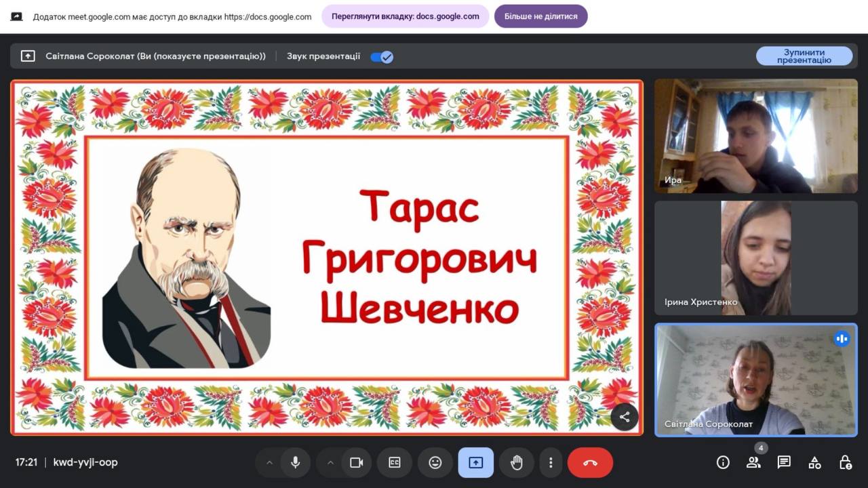
Task: Raise your hand
Action: (517, 462)
